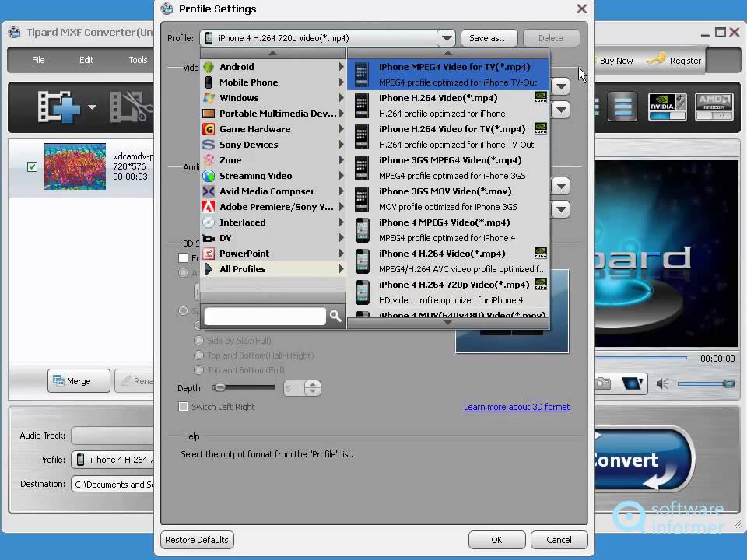Click iPhone 4 MPEG4 Video device icon
The height and width of the screenshot is (560, 747).
point(363,230)
